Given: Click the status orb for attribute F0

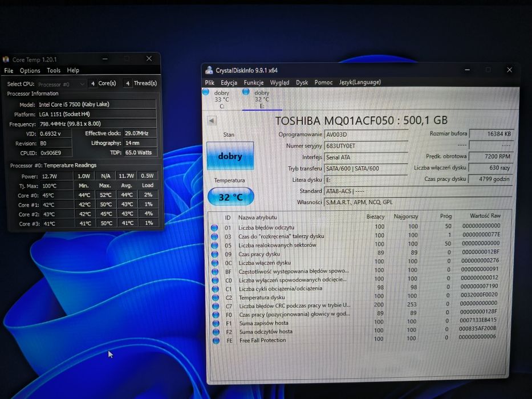Looking at the screenshot, I should (x=216, y=315).
